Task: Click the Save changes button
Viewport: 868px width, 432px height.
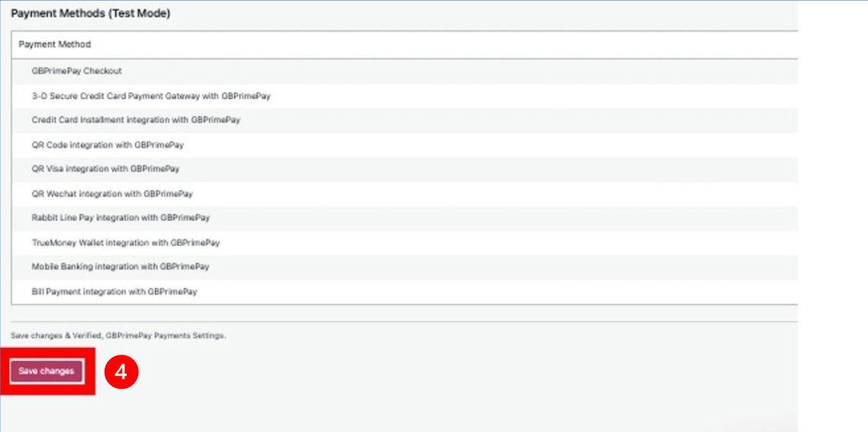Action: pyautogui.click(x=46, y=371)
